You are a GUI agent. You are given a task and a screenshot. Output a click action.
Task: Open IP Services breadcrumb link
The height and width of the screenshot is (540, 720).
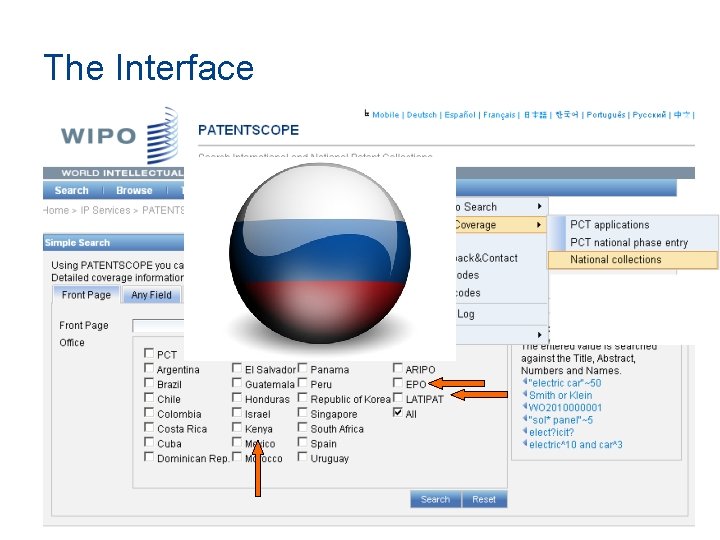(106, 210)
